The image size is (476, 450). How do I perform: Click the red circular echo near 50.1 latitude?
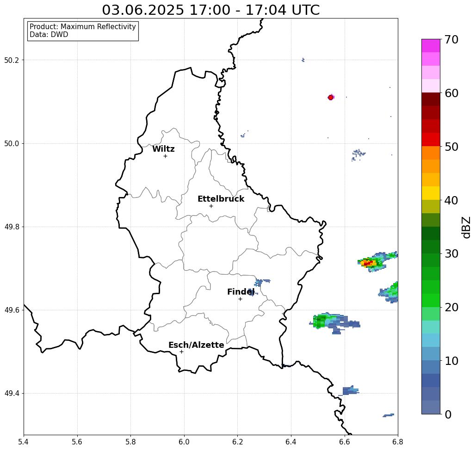(x=331, y=98)
